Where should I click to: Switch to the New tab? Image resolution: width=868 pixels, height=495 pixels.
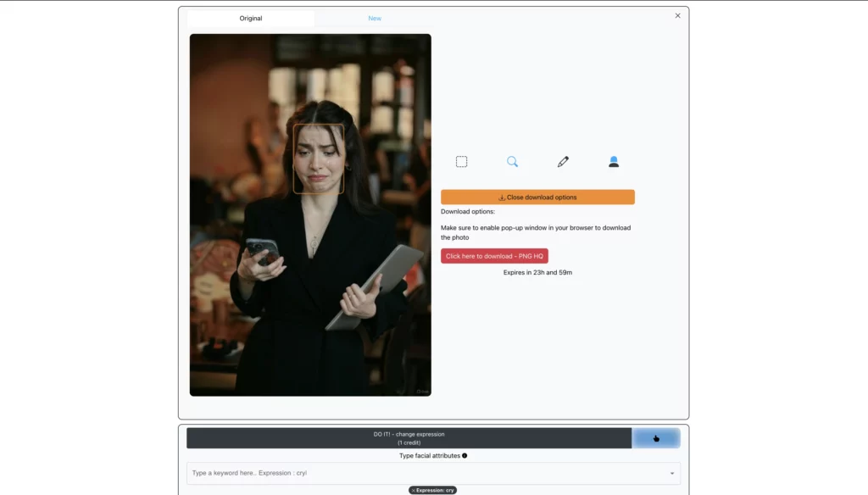[x=375, y=17]
